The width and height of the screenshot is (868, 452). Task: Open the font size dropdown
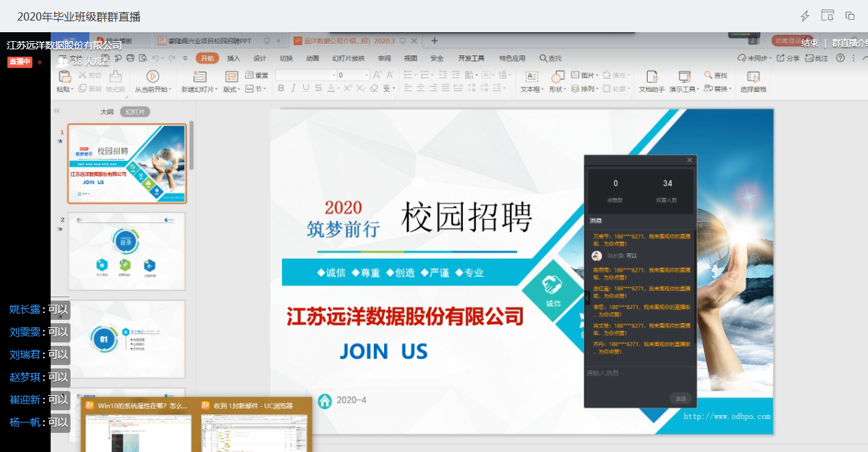[x=366, y=75]
